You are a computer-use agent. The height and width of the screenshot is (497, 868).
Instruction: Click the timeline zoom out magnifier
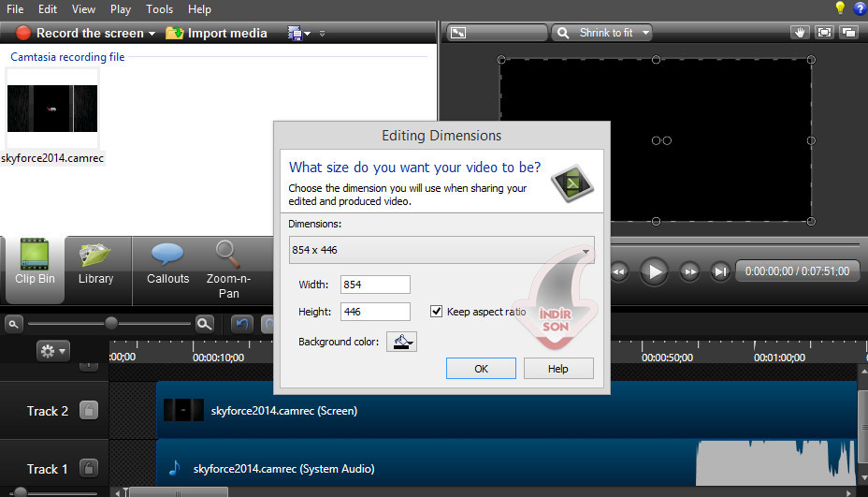(13, 324)
